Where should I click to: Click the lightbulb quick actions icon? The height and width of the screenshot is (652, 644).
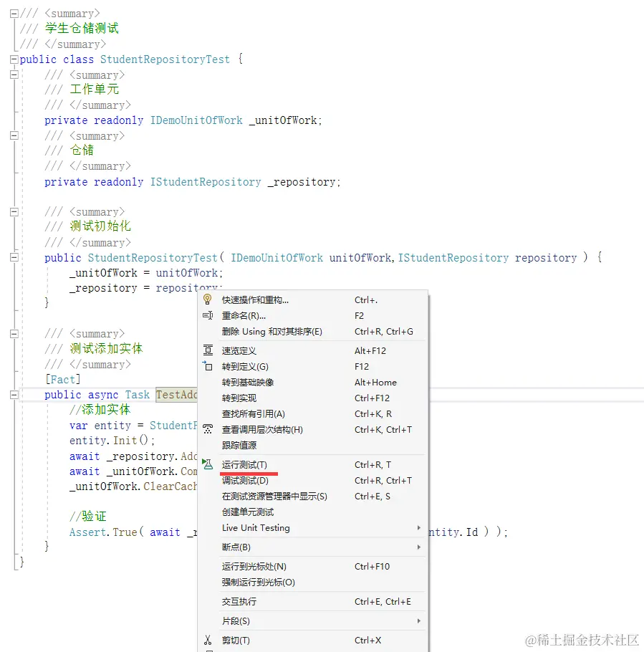(208, 299)
